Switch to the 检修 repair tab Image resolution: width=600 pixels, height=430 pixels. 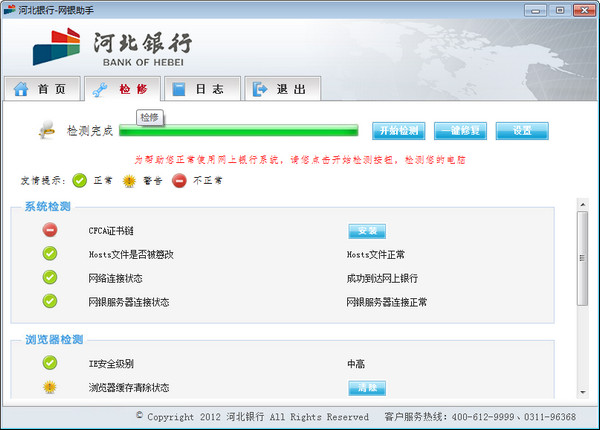point(122,89)
